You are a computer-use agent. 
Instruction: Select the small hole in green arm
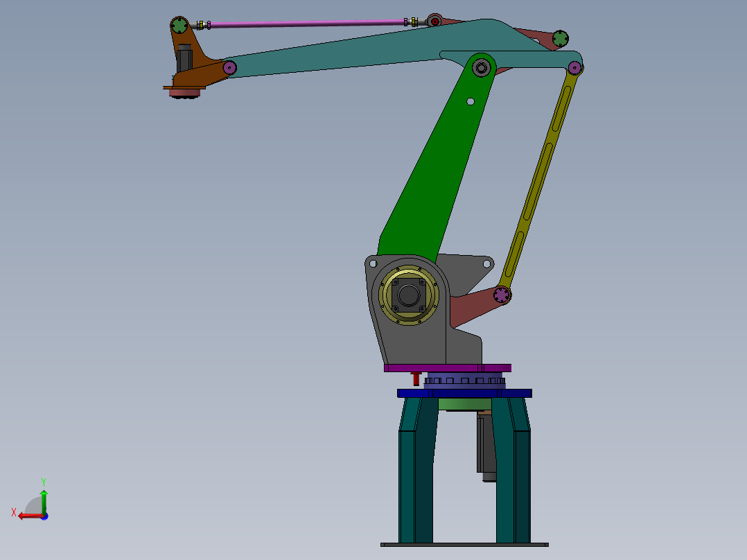click(x=471, y=101)
